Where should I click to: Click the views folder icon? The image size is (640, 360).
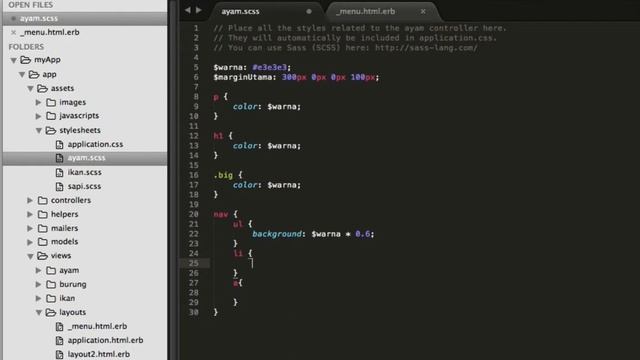click(x=42, y=256)
